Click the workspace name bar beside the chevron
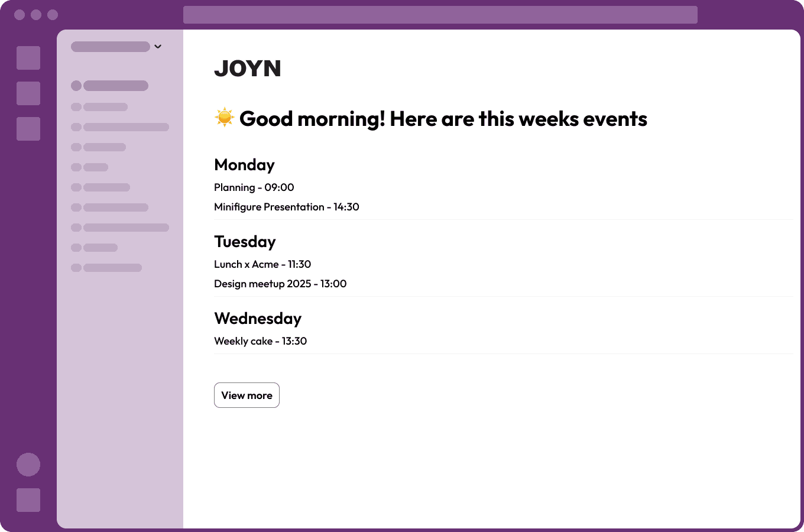Viewport: 804px width, 532px height. 111,47
